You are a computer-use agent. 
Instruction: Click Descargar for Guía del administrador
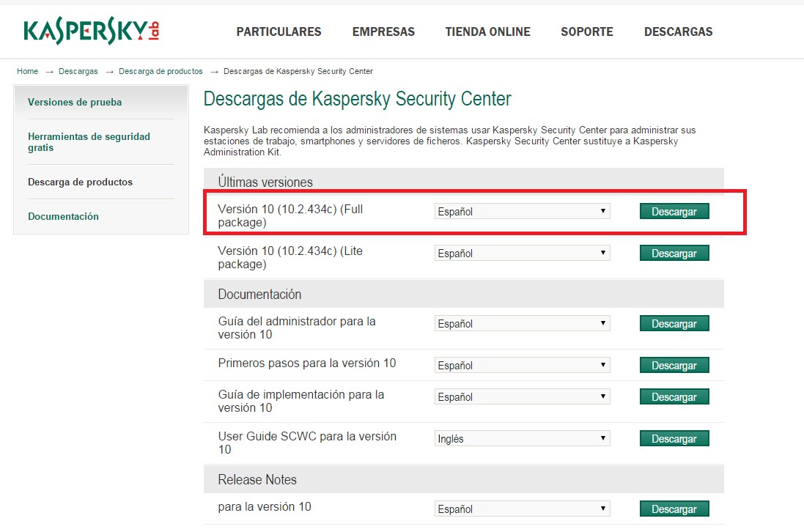(674, 322)
